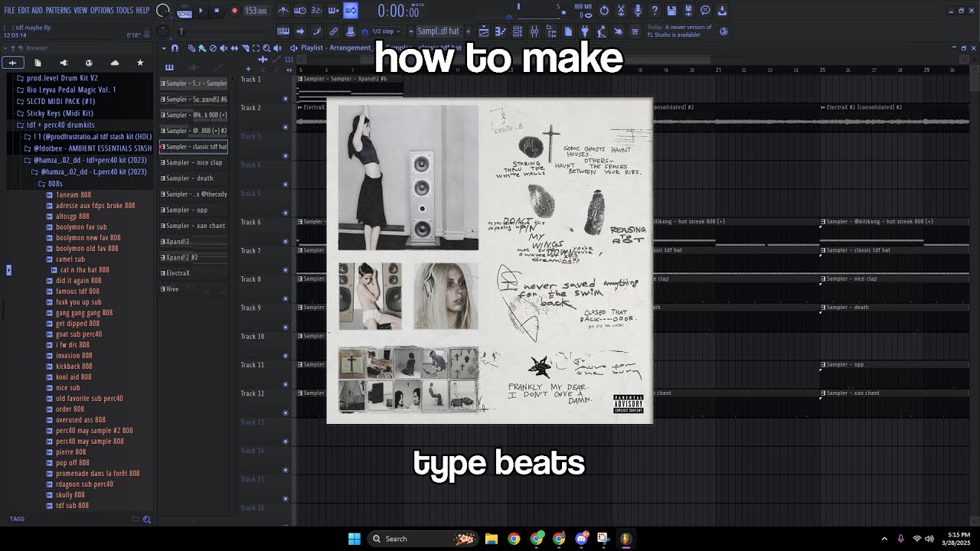Click the export/render icon
This screenshot has width=980, height=551.
pyautogui.click(x=688, y=11)
